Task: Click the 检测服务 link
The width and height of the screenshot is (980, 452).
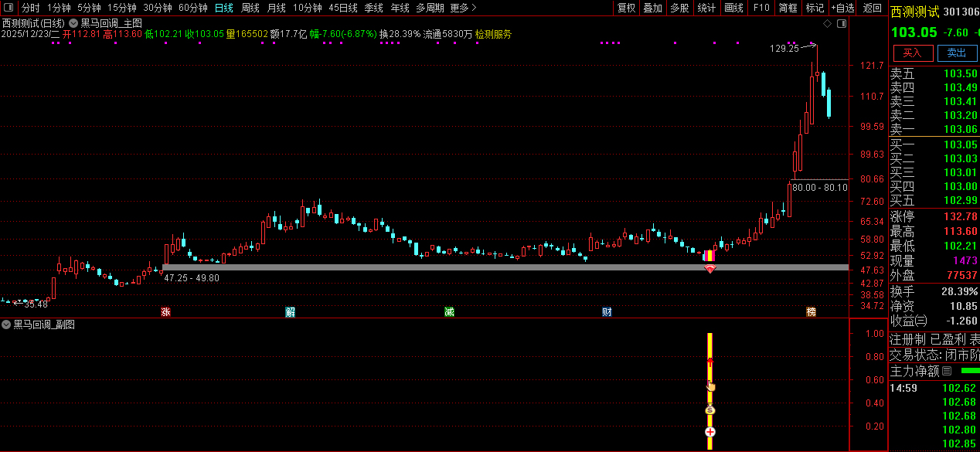Action: click(492, 34)
